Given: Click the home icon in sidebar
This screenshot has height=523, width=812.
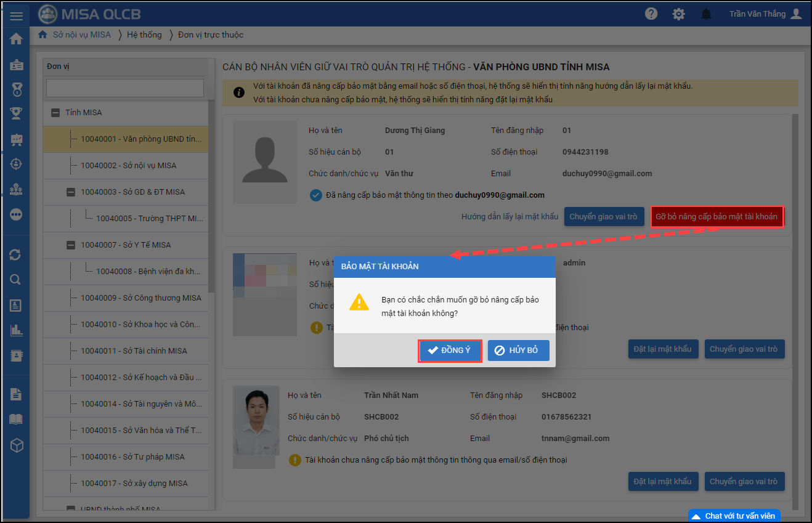Looking at the screenshot, I should point(16,39).
